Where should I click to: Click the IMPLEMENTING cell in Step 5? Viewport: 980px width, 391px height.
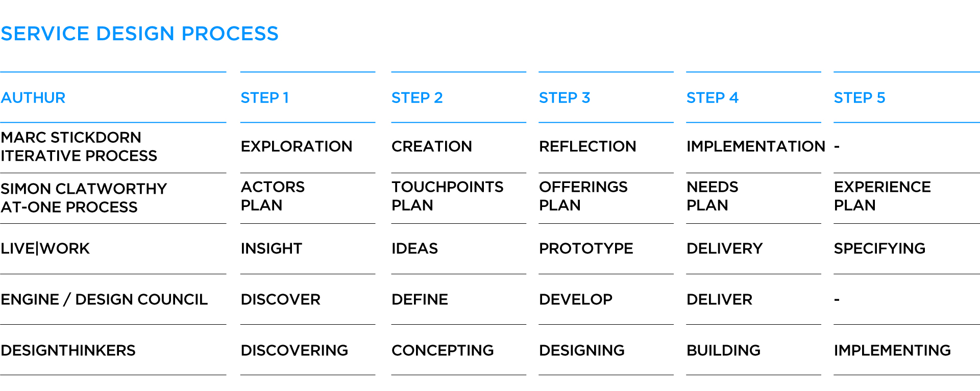coord(892,350)
